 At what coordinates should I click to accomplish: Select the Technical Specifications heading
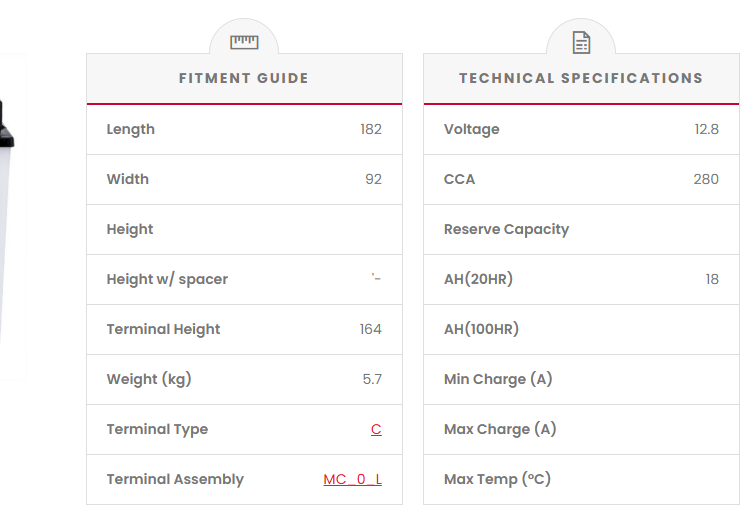(581, 78)
